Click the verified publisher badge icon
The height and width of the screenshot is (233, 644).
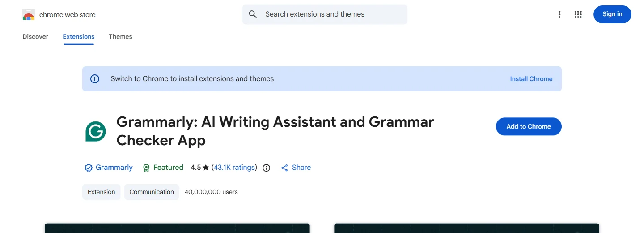click(89, 168)
